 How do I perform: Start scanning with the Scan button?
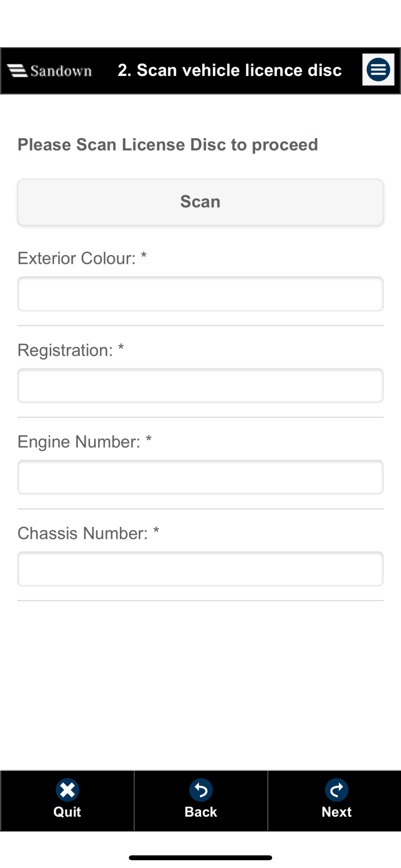point(200,202)
